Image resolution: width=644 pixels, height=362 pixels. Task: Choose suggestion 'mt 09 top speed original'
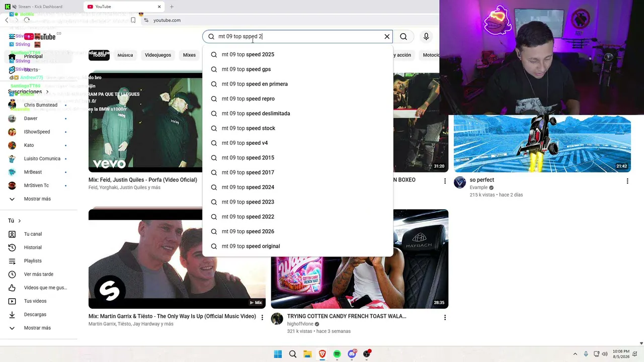(297, 246)
